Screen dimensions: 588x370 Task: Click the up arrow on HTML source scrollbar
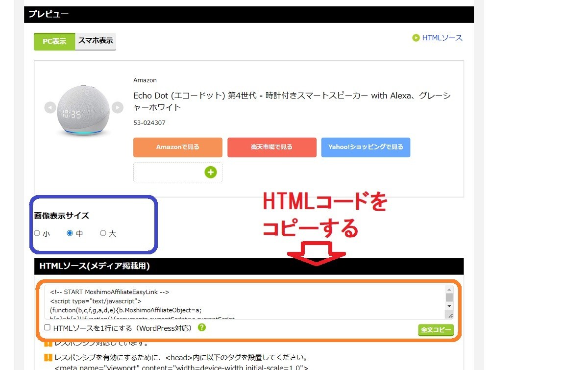450,289
